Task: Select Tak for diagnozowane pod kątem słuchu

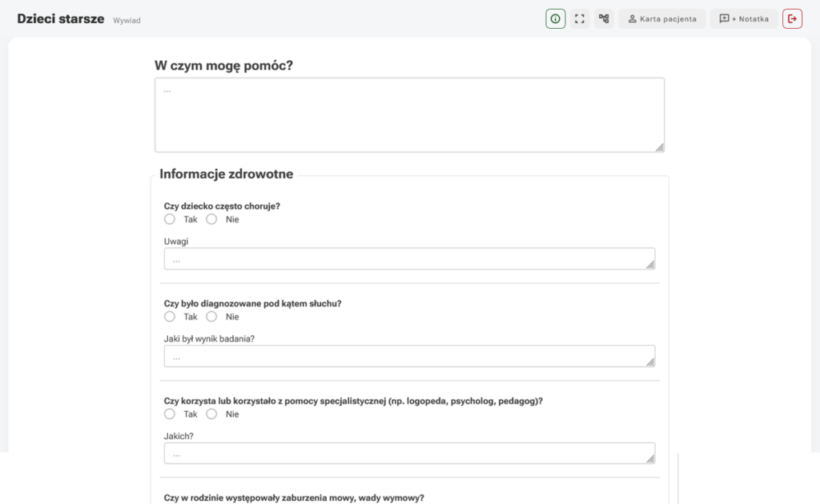Action: pos(170,317)
